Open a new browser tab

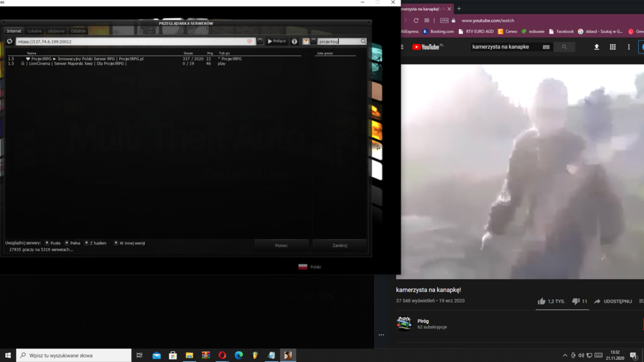coord(459,8)
